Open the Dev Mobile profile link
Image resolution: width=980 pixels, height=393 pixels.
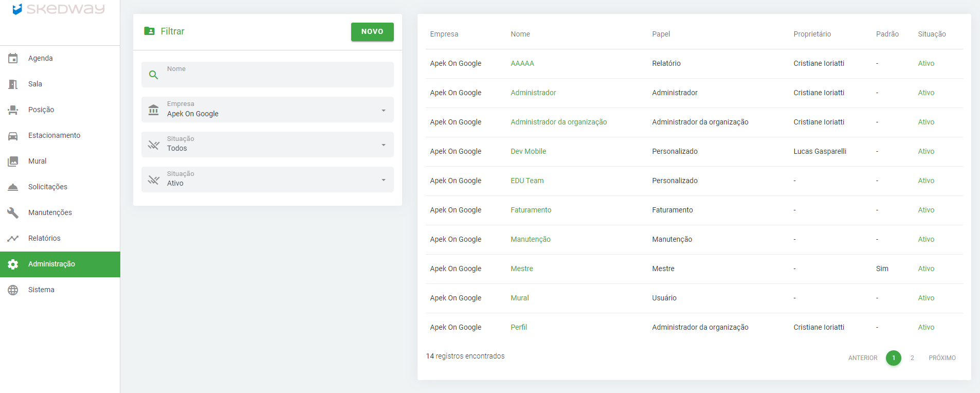(x=528, y=151)
